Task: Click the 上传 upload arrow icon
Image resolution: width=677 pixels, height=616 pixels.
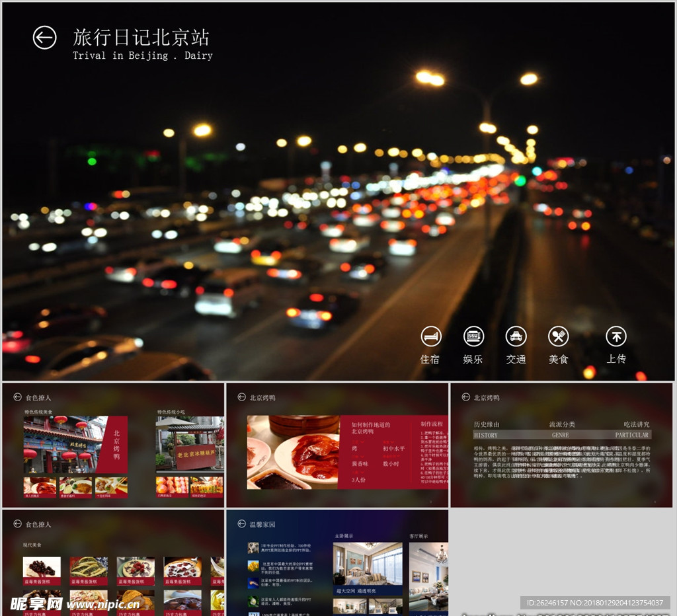Action: pyautogui.click(x=616, y=336)
